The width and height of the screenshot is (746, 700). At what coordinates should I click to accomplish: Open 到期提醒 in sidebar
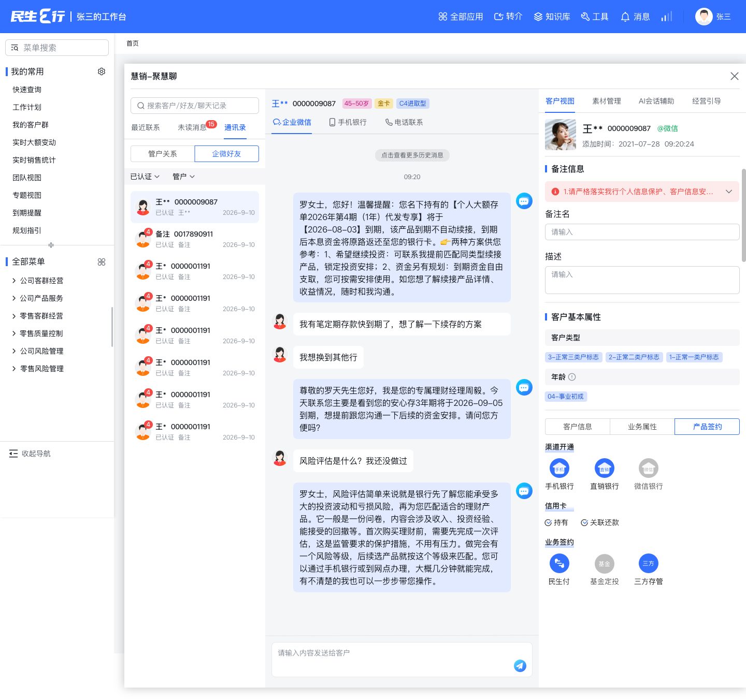tap(27, 213)
